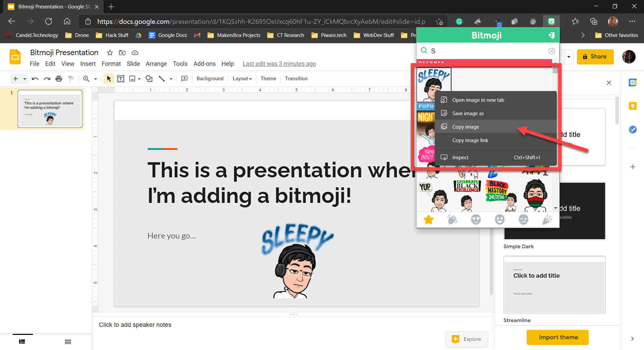Open the zoom level dropdown arrow
This screenshot has width=644, height=350.
(96, 79)
